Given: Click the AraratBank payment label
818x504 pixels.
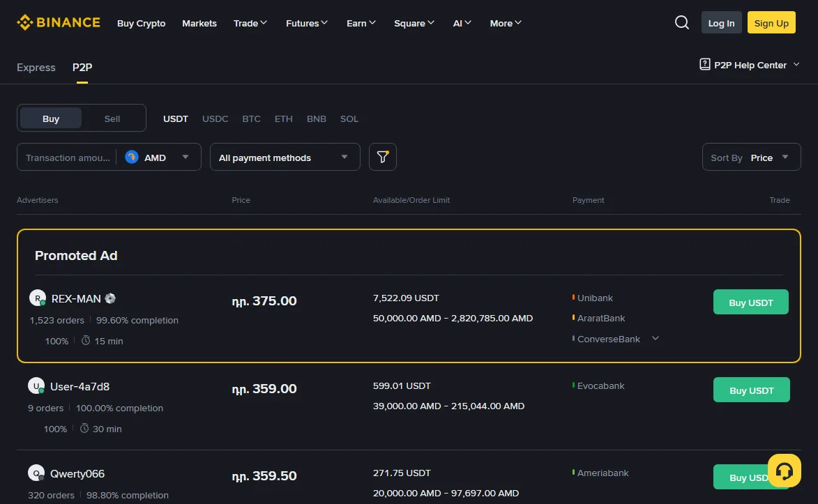Looking at the screenshot, I should pyautogui.click(x=601, y=318).
